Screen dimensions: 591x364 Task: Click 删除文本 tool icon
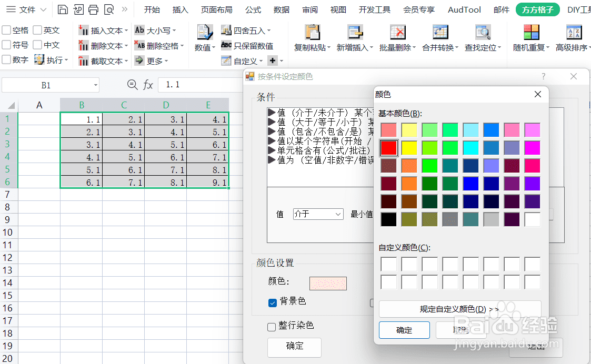83,46
